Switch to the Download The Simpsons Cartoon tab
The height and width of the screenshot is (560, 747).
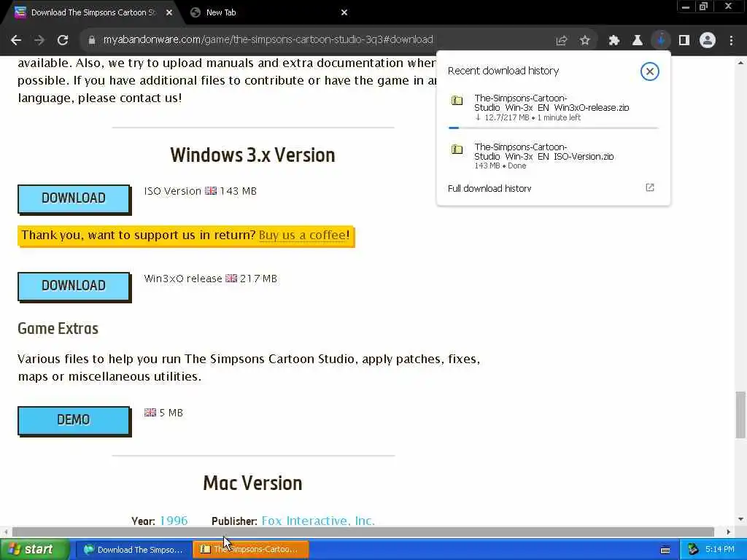[x=93, y=13]
